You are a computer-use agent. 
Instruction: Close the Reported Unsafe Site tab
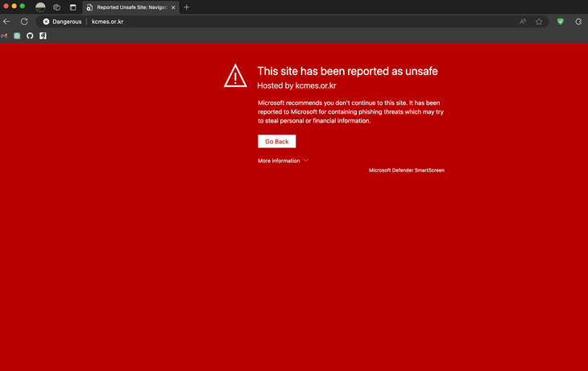(173, 7)
